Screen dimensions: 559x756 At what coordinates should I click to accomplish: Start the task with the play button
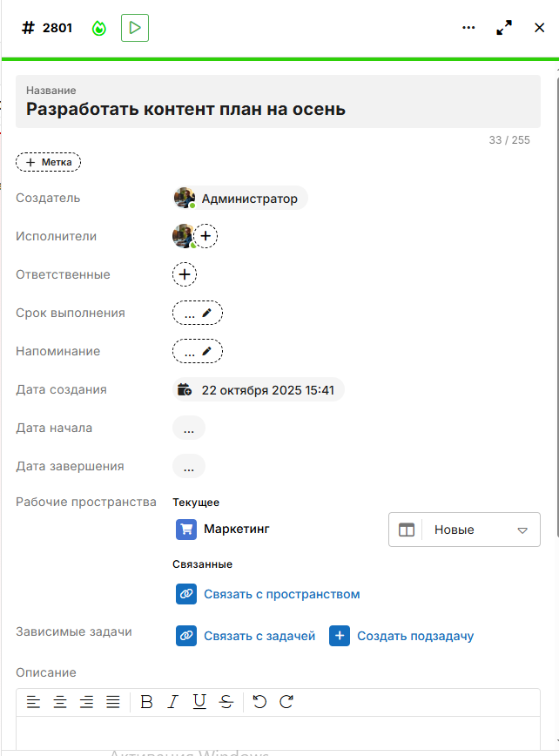pos(135,28)
